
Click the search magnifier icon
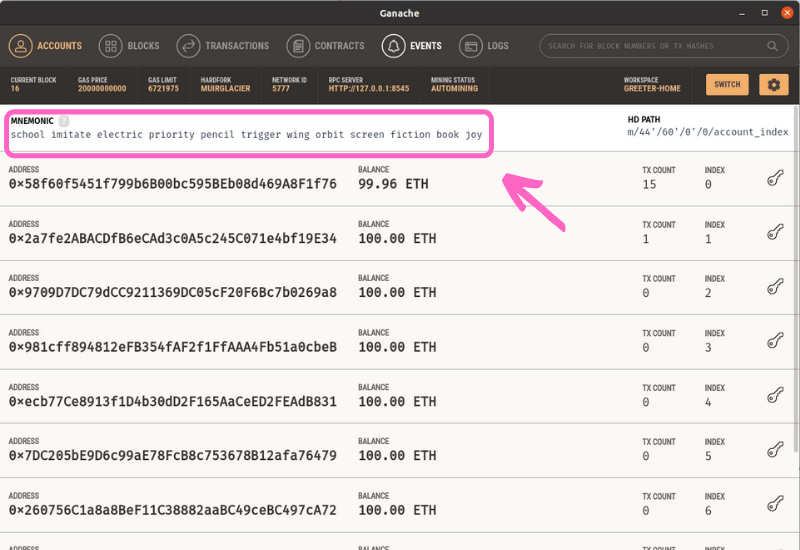[772, 46]
